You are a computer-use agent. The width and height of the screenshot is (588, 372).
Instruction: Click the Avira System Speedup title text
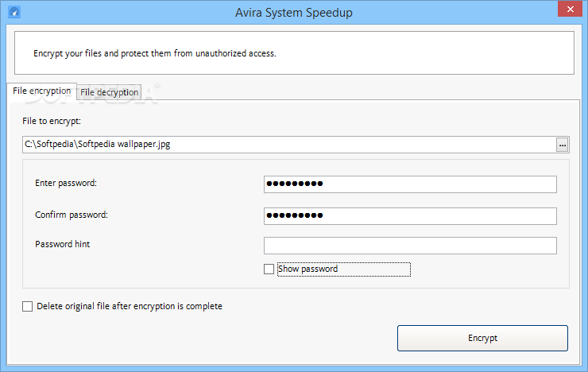click(x=294, y=13)
